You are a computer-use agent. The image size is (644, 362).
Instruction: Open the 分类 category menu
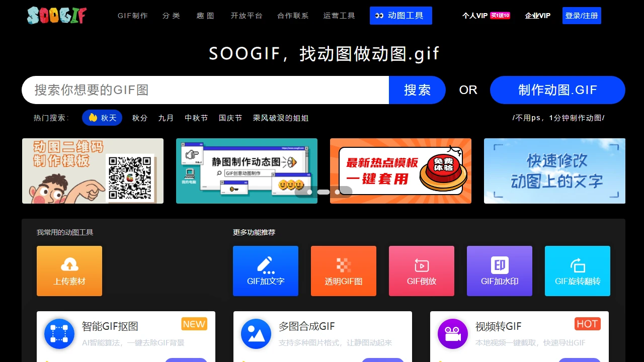pos(171,16)
